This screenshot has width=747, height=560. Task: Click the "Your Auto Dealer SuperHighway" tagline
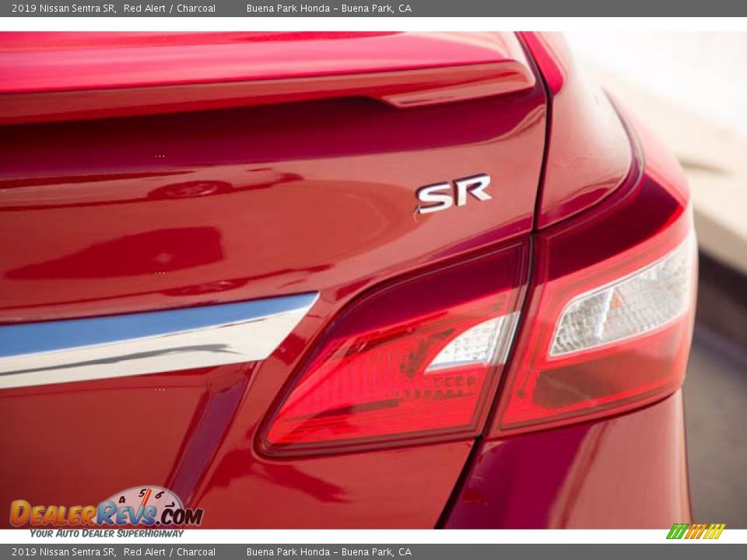click(x=107, y=534)
